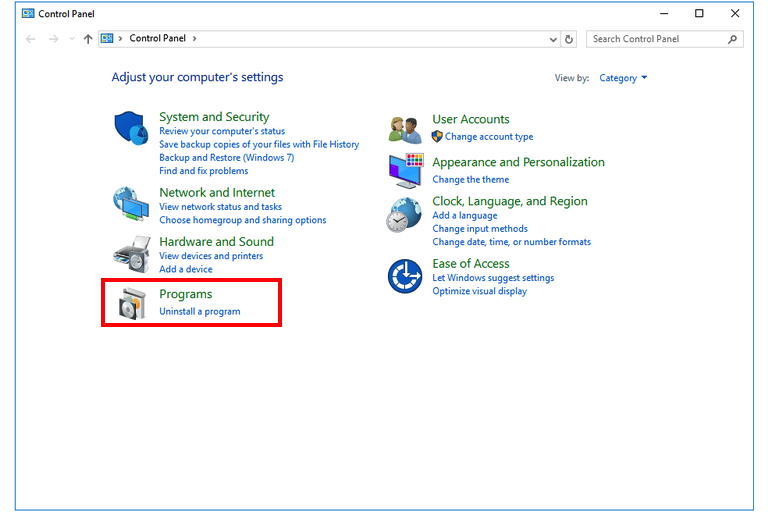Open the recent locations dropdown arrow
Image resolution: width=768 pixels, height=512 pixels.
72,39
